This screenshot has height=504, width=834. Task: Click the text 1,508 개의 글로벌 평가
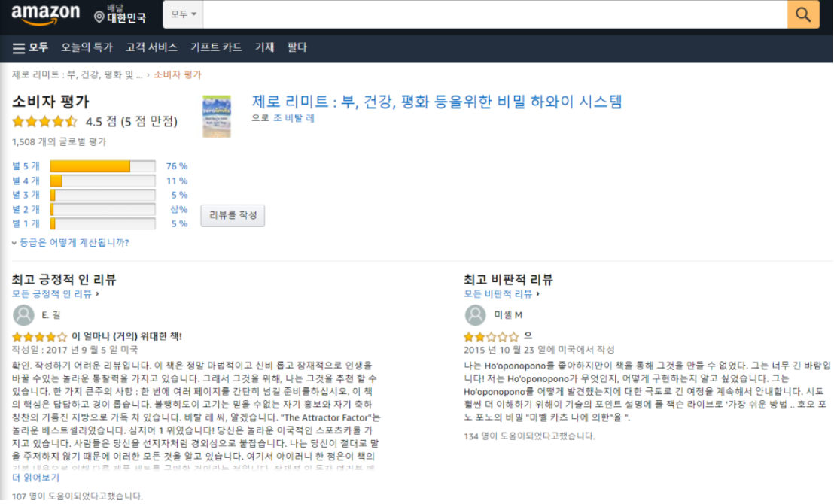click(x=59, y=142)
